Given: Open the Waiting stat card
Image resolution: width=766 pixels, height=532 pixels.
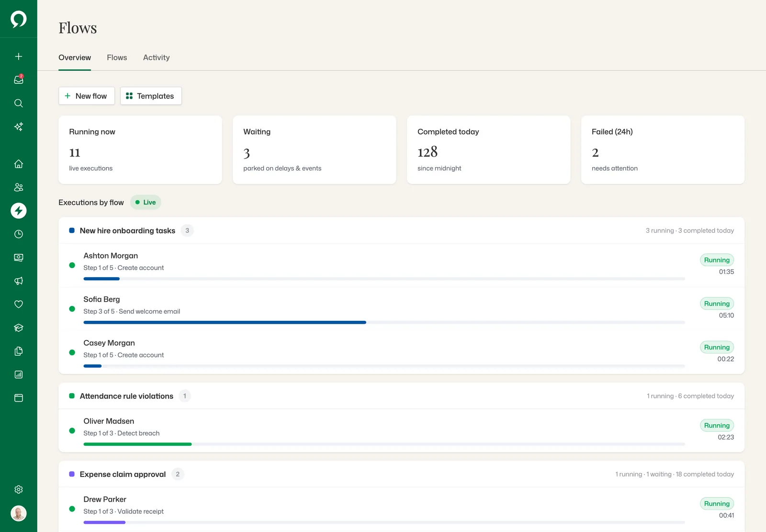Looking at the screenshot, I should 315,150.
